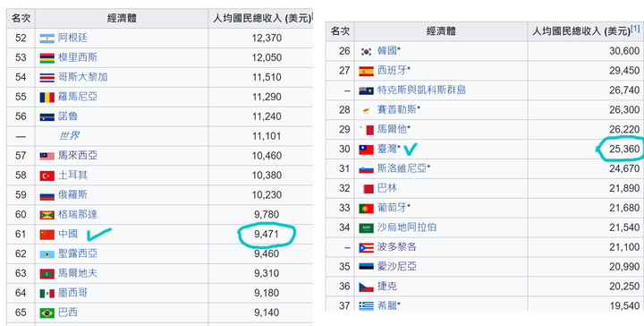644x326 pixels.
Task: Click the South Korea flag icon
Action: coord(367,51)
